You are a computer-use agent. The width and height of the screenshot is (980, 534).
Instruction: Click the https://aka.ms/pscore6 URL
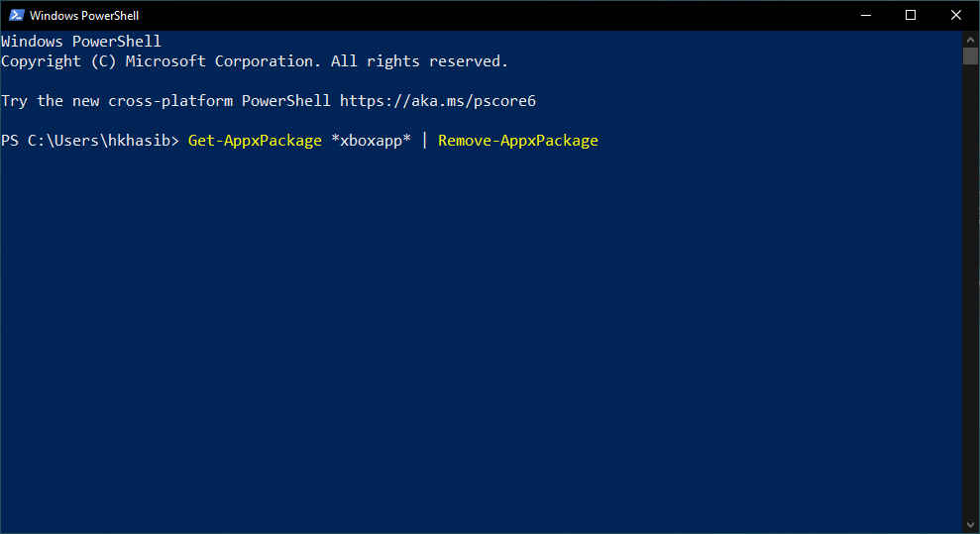click(438, 101)
